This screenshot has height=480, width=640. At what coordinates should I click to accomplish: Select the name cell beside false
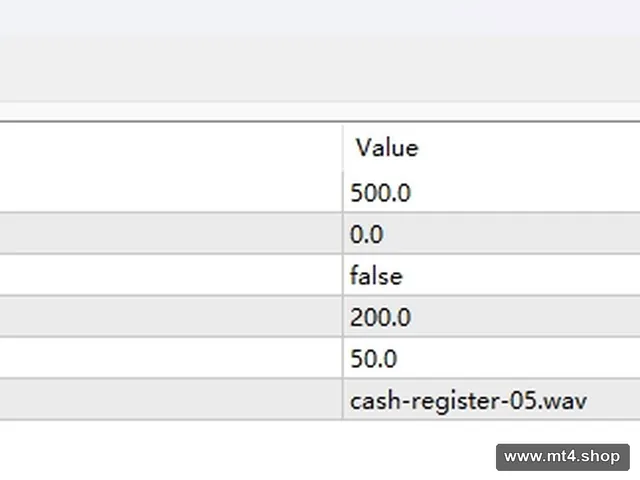[x=171, y=275]
